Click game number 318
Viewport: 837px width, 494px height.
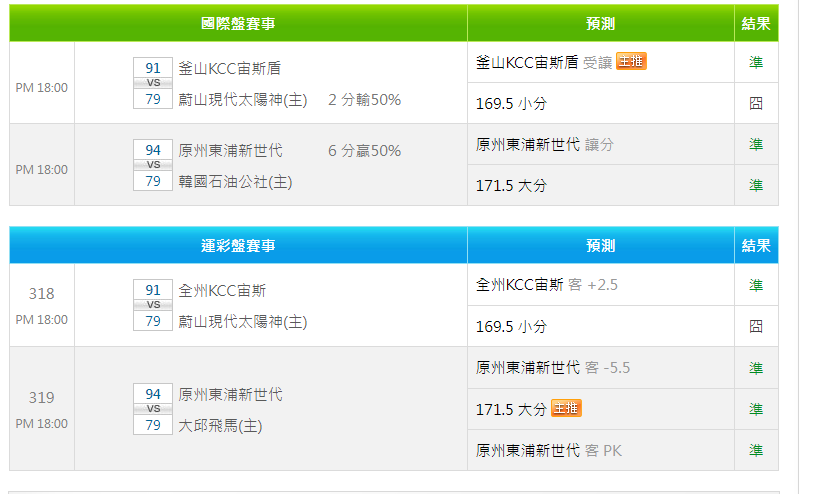pos(42,294)
